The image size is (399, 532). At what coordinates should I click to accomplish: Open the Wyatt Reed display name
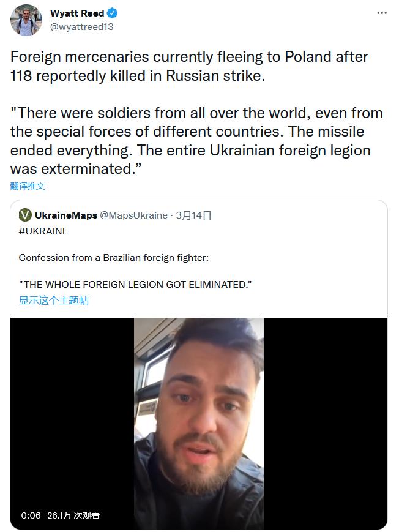[x=77, y=13]
